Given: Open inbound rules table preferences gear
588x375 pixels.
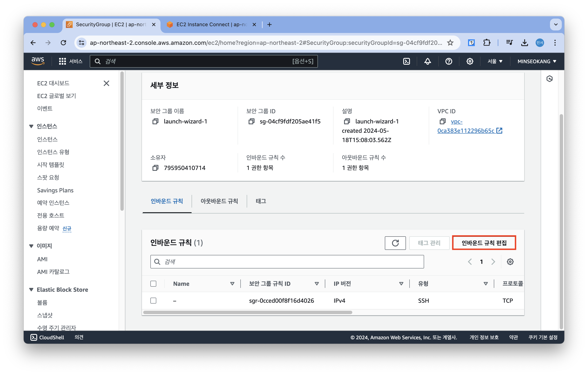Looking at the screenshot, I should point(510,262).
